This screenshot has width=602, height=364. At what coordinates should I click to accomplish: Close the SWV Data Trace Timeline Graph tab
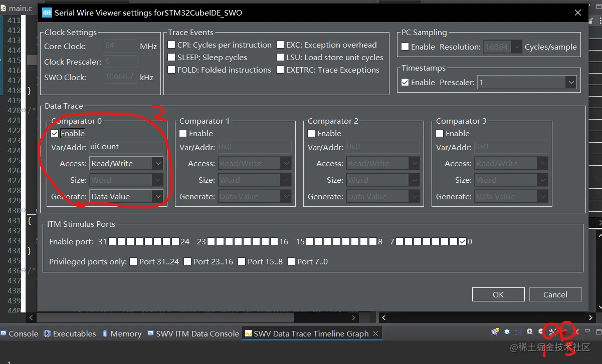pyautogui.click(x=375, y=333)
